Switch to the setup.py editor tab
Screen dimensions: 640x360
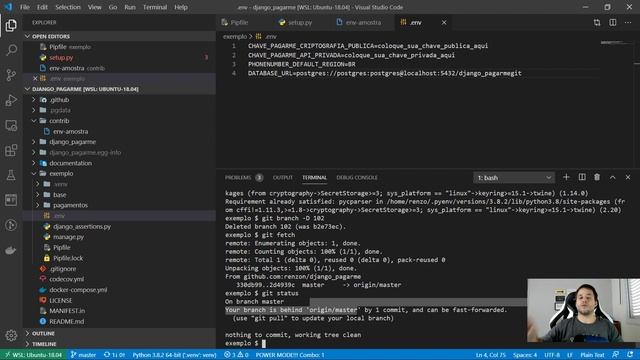pos(300,22)
